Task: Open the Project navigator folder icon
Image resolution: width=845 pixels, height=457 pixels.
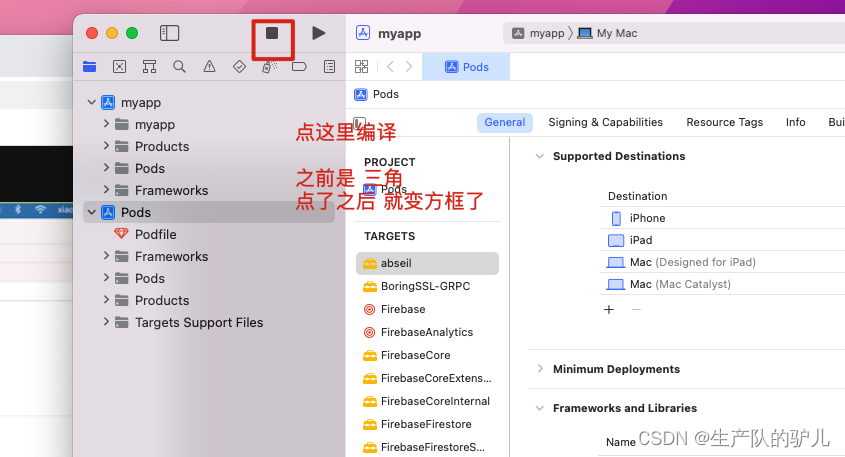Action: pyautogui.click(x=89, y=67)
